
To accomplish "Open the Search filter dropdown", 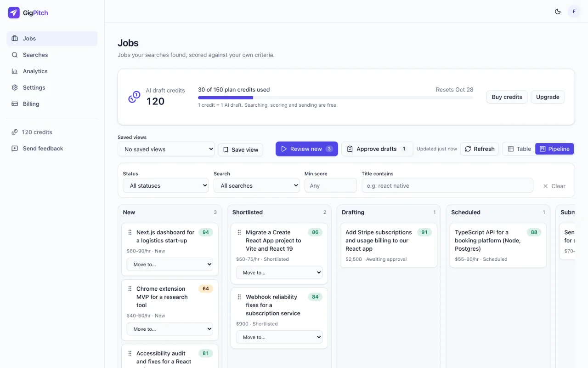I will click(x=257, y=186).
